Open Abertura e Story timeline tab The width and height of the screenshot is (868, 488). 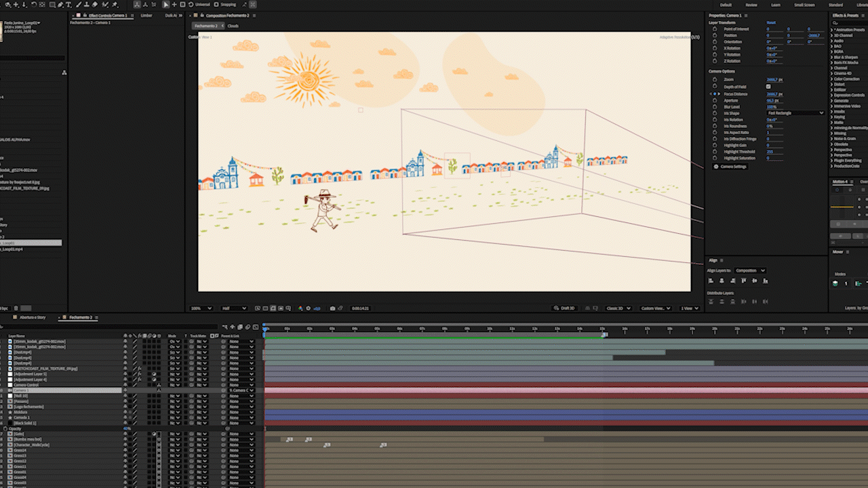coord(33,317)
